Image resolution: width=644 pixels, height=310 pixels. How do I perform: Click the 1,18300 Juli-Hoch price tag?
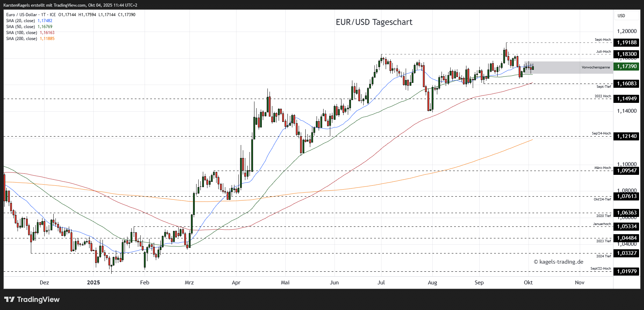click(x=627, y=54)
